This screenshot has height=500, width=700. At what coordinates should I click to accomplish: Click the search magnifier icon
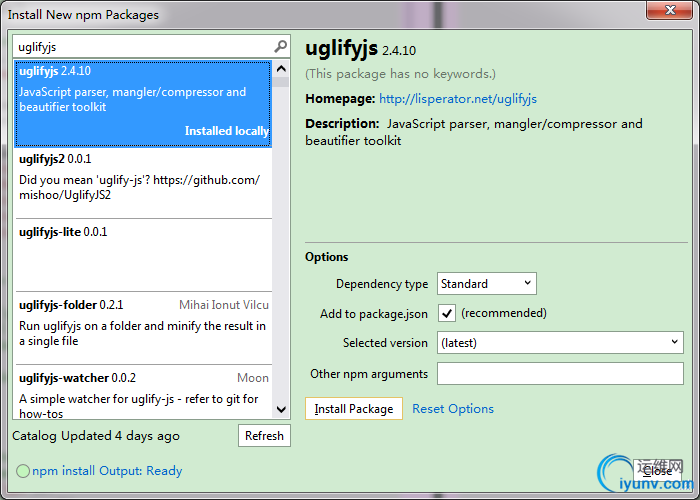[281, 46]
